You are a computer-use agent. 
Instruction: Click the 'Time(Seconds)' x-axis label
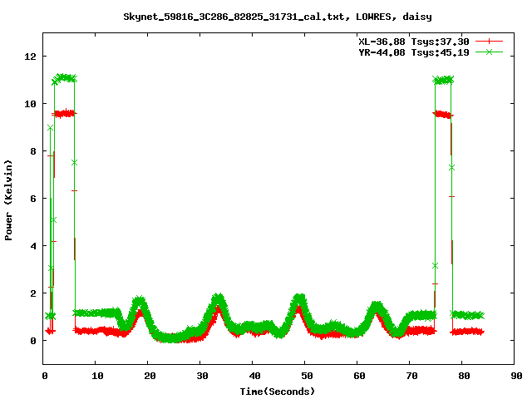point(278,392)
